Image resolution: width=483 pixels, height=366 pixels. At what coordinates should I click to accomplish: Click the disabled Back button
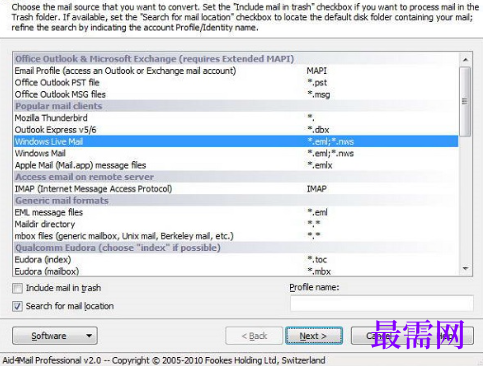coord(254,336)
